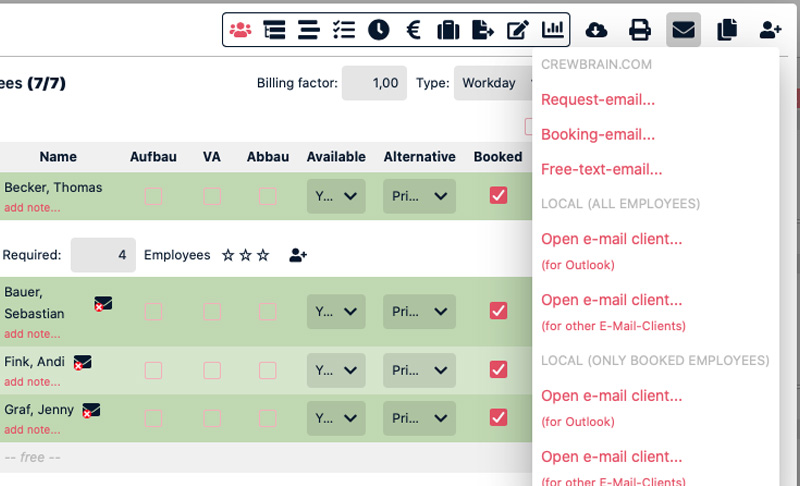Viewport: 800px width, 486px height.
Task: Select Request-email... from the menu
Action: point(598,100)
